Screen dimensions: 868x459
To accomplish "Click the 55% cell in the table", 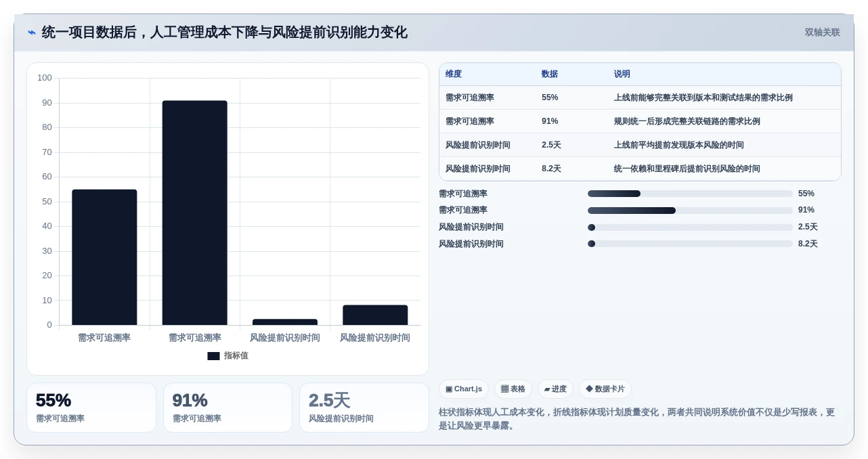I will tap(550, 97).
